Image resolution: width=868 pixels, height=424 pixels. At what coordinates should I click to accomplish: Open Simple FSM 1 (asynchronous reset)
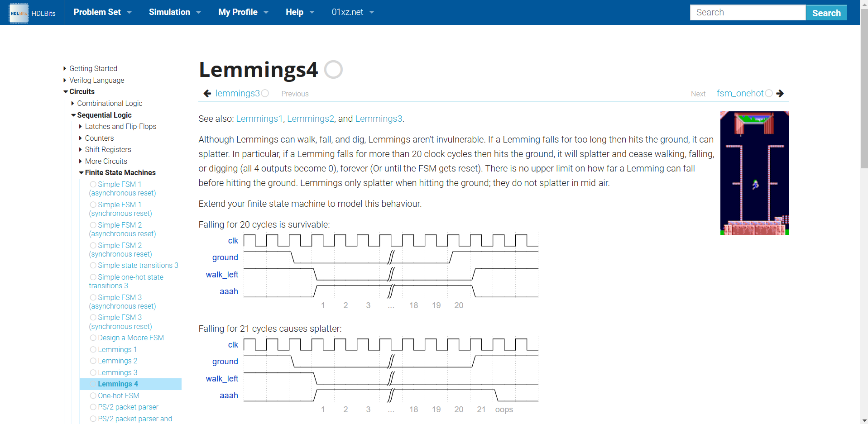click(x=122, y=189)
